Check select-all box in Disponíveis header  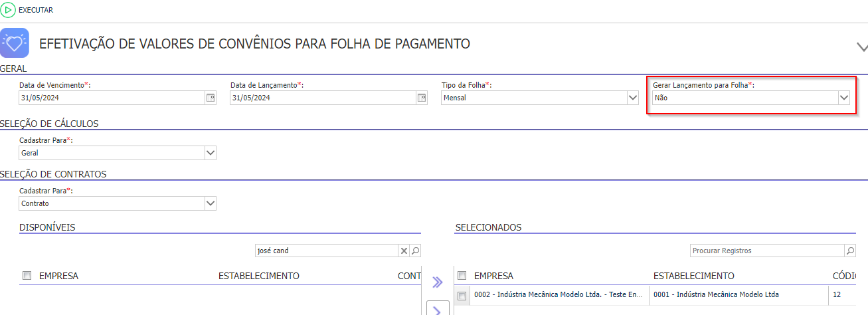(27, 276)
